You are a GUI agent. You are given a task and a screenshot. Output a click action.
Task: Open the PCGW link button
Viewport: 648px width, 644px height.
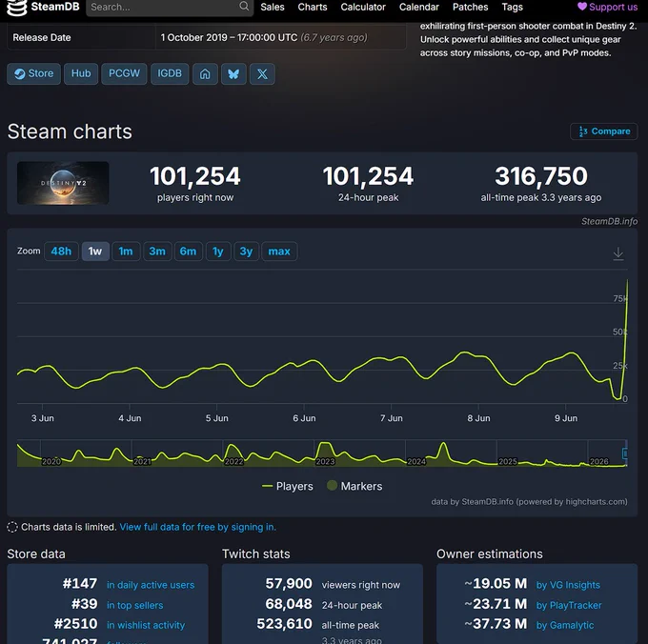click(x=124, y=73)
